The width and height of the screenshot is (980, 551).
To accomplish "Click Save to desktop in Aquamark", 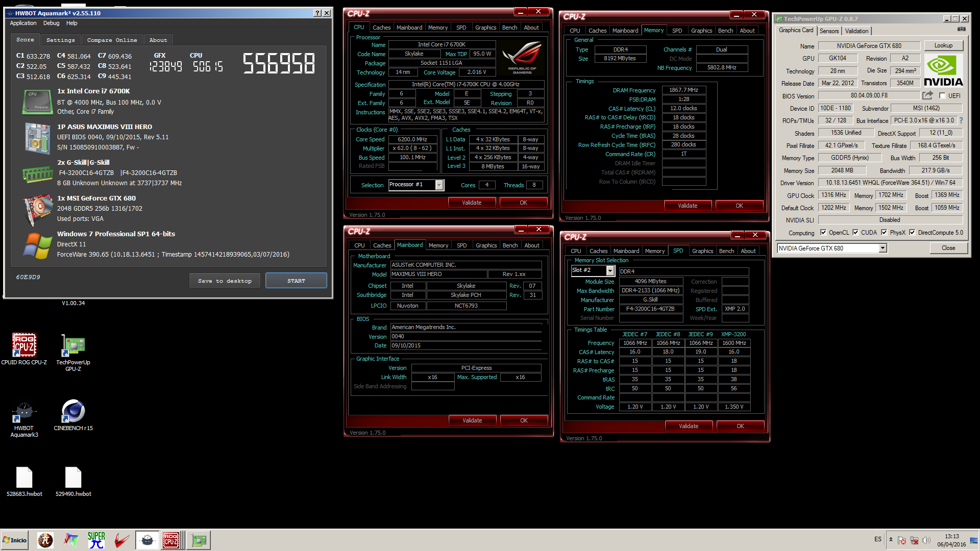I will coord(225,281).
